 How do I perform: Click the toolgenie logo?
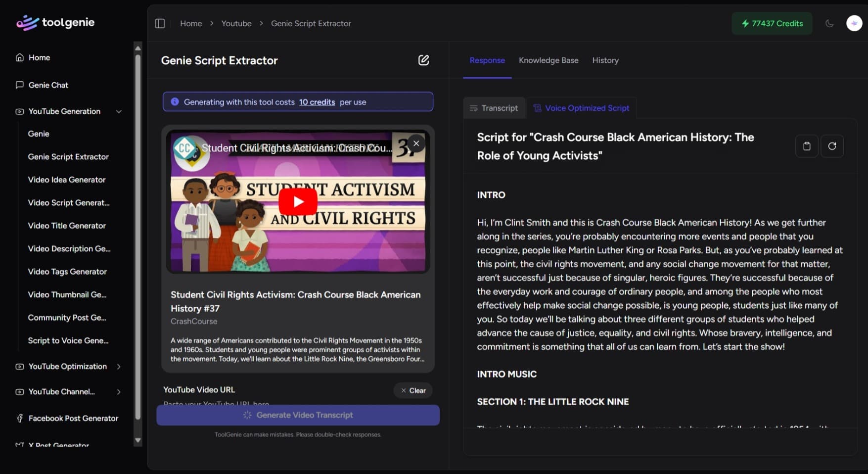click(x=55, y=22)
